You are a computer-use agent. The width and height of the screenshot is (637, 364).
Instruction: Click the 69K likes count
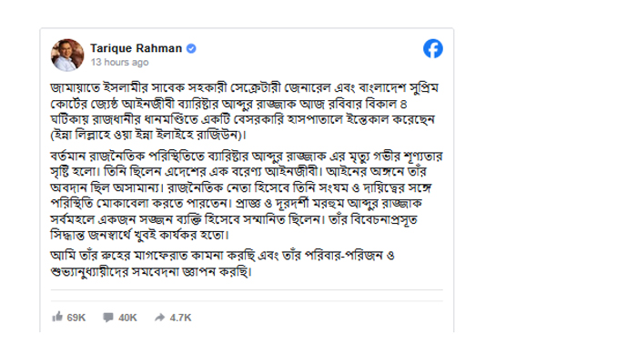tap(76, 317)
